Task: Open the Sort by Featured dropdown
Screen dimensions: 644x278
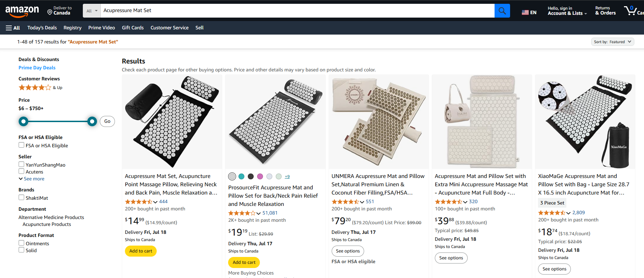Action: click(x=612, y=42)
